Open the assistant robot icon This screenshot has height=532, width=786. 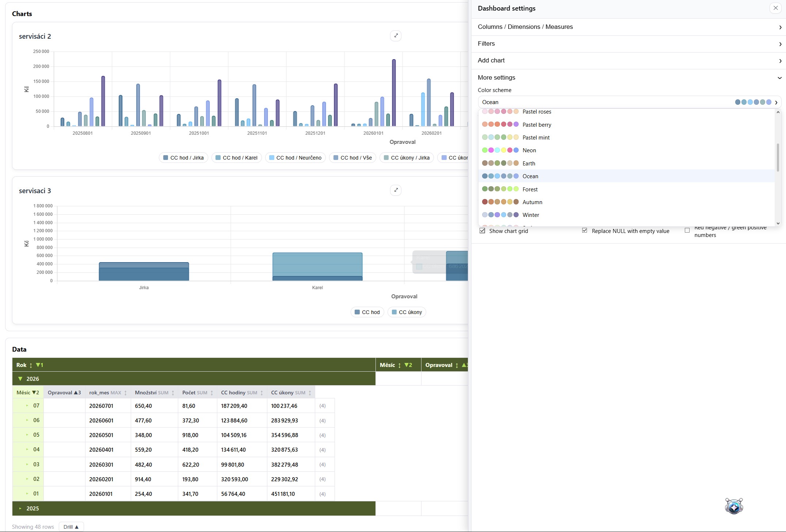tap(734, 506)
